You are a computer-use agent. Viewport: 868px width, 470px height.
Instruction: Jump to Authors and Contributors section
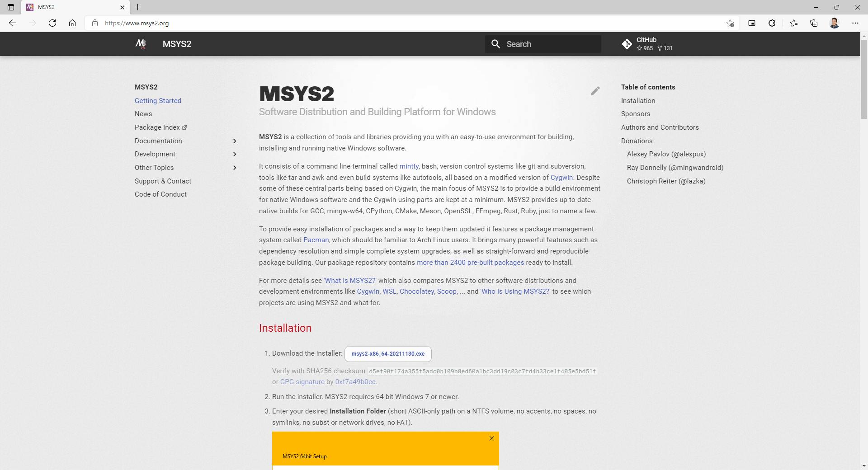point(660,127)
